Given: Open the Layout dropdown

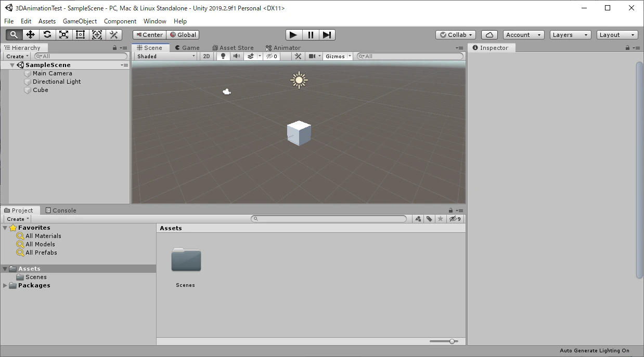Looking at the screenshot, I should pyautogui.click(x=617, y=35).
